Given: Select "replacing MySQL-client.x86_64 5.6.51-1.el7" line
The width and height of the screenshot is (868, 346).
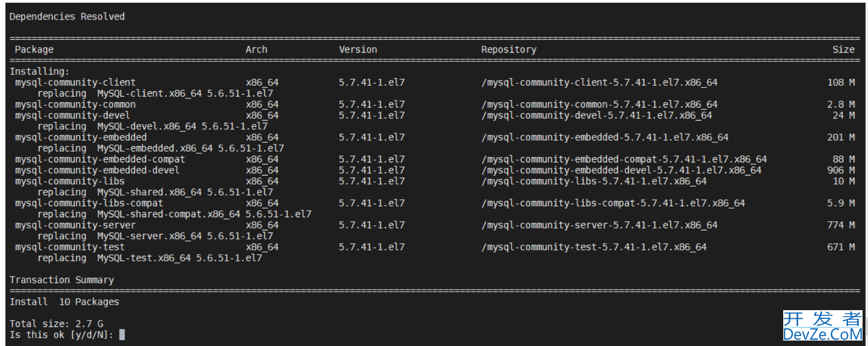Looking at the screenshot, I should tap(155, 93).
